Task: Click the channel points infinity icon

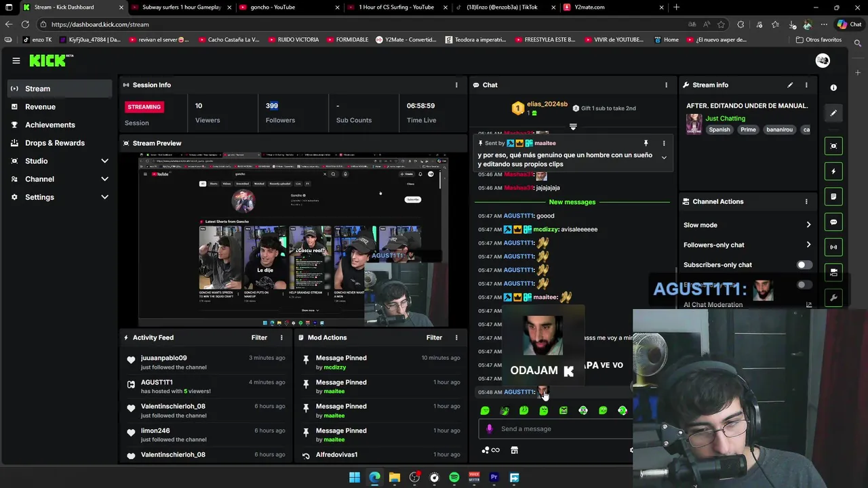Action: pyautogui.click(x=490, y=450)
